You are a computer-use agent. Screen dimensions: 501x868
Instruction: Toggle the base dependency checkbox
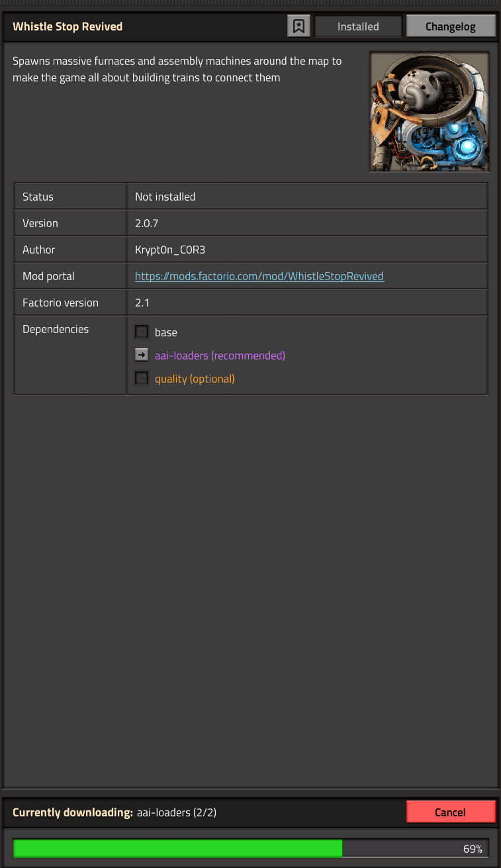click(142, 332)
